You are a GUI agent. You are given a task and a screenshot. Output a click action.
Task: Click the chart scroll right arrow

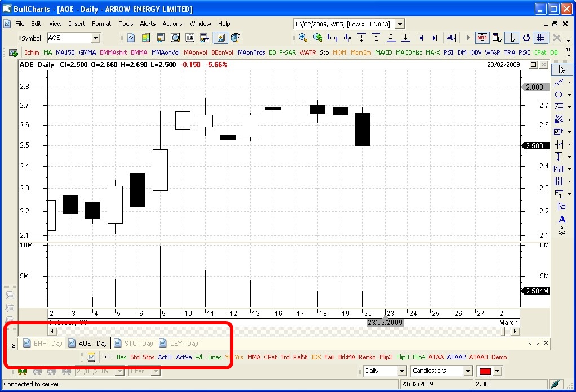click(515, 331)
